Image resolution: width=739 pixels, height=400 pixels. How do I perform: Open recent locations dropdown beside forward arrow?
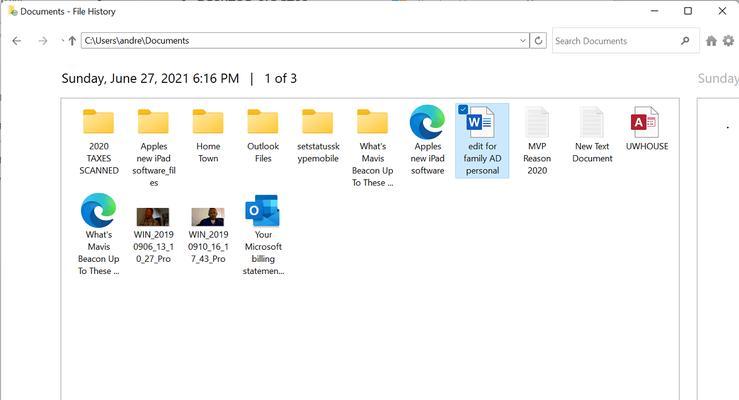62,41
